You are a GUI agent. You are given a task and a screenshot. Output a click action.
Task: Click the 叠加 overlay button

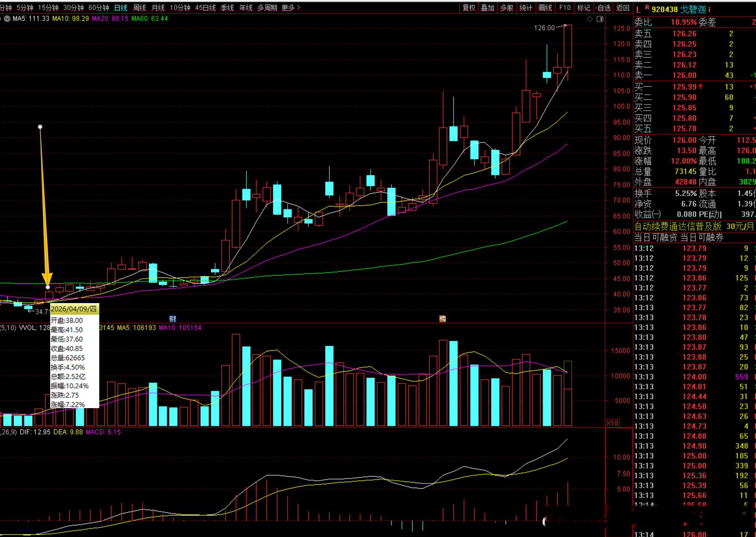pos(488,8)
